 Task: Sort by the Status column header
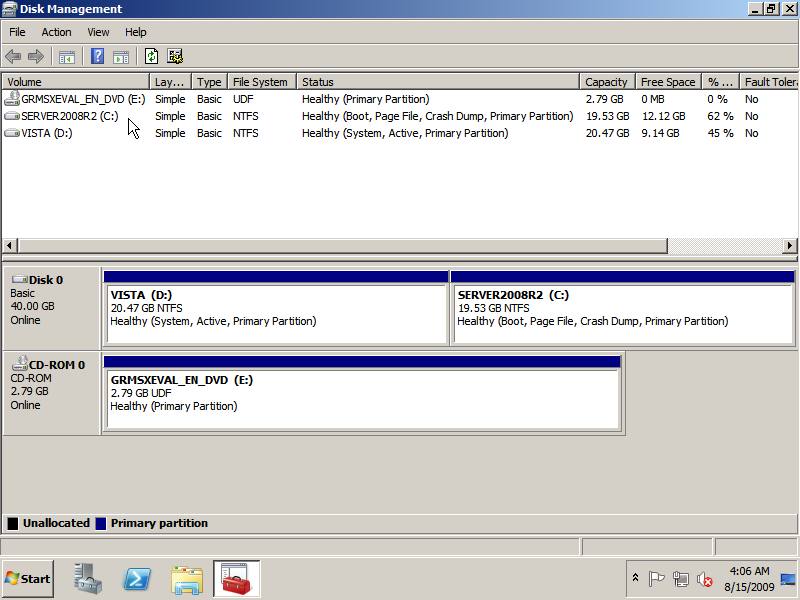(438, 82)
